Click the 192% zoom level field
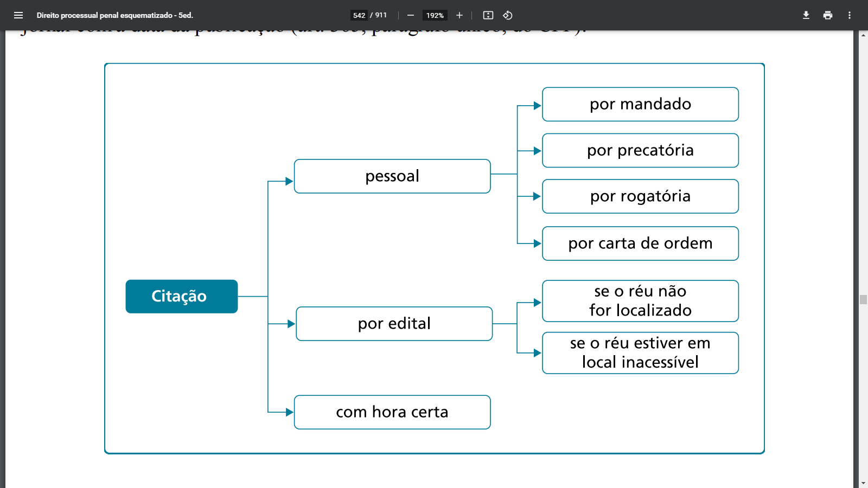Viewport: 868px width, 488px height. pyautogui.click(x=435, y=15)
